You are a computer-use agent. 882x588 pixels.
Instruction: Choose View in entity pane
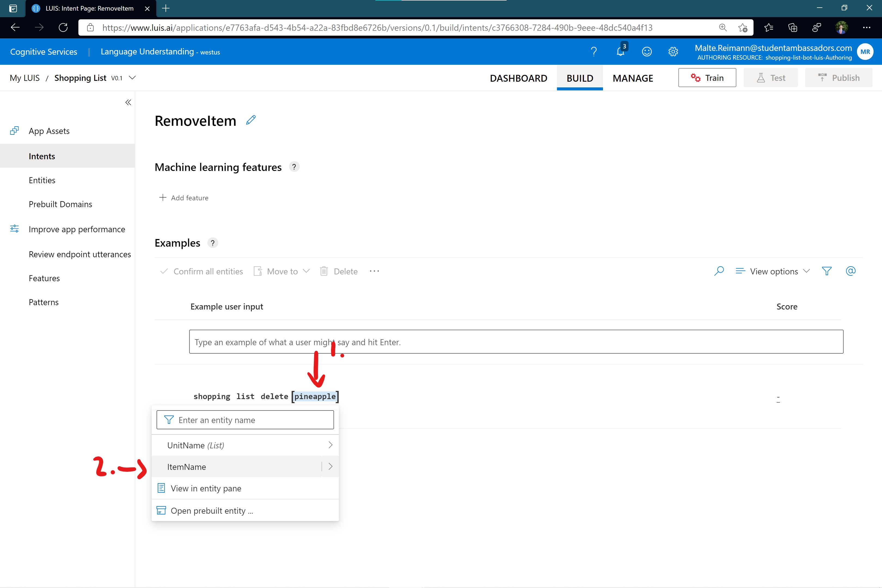(x=206, y=488)
